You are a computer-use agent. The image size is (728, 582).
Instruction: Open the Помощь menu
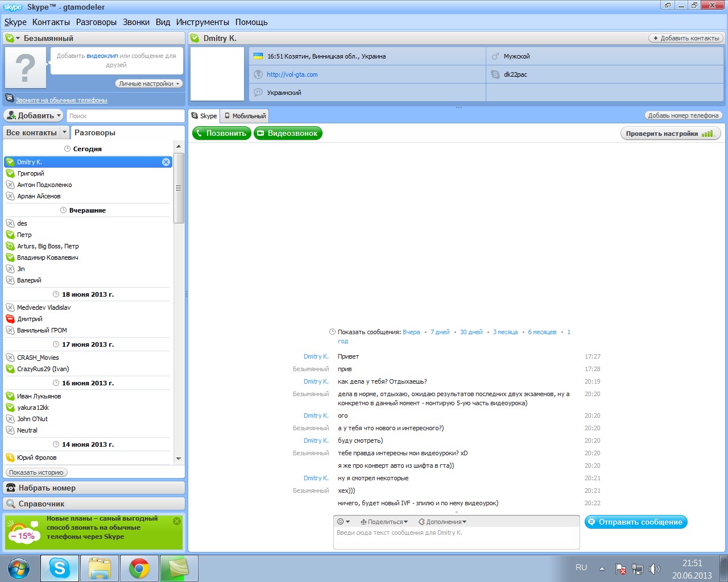pos(251,22)
